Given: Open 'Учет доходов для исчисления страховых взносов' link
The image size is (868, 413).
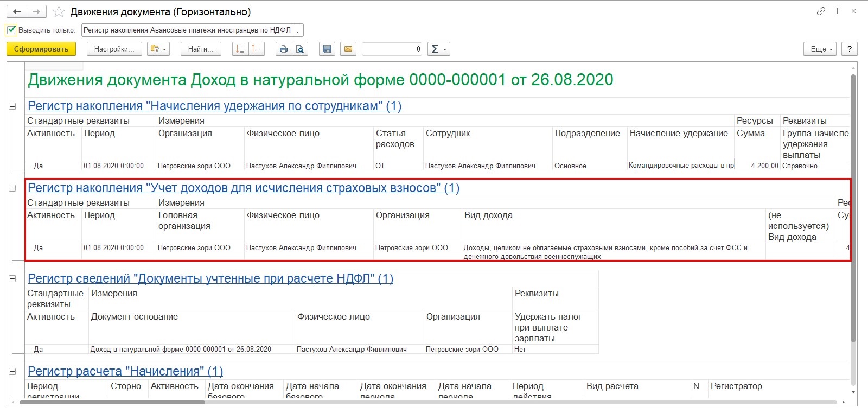Looking at the screenshot, I should (x=244, y=188).
